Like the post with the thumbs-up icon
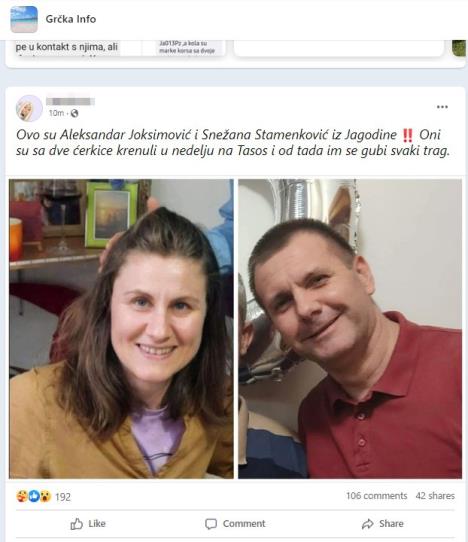 (76, 524)
